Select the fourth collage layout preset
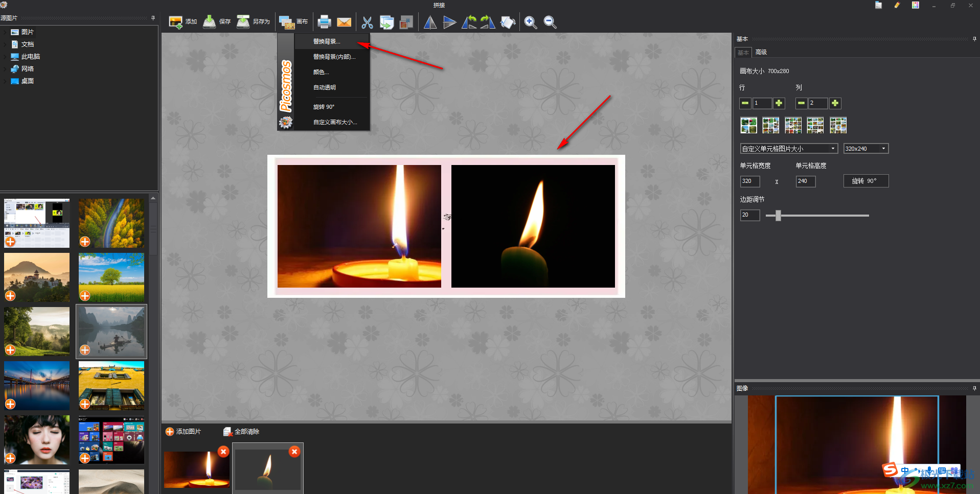This screenshot has width=980, height=494. pos(815,125)
